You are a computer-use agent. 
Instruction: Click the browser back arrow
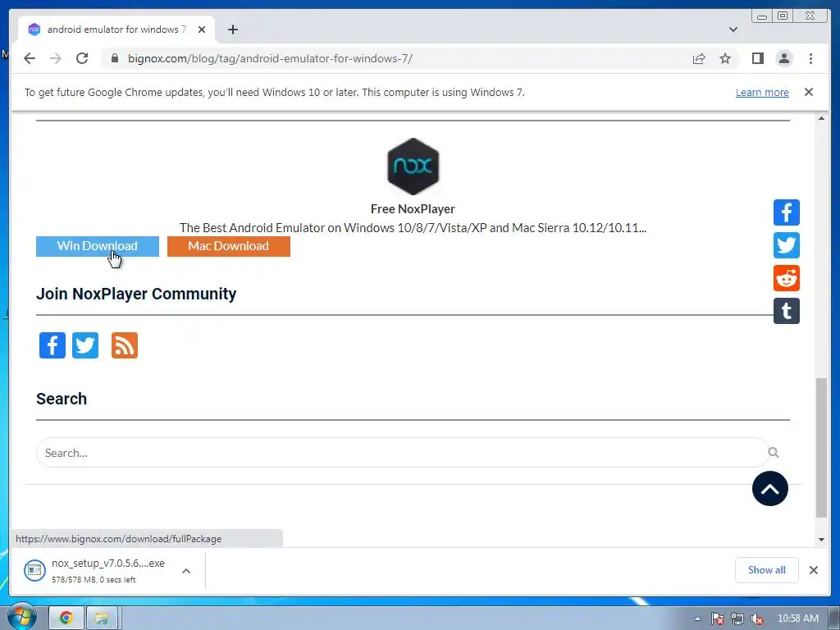pos(30,58)
